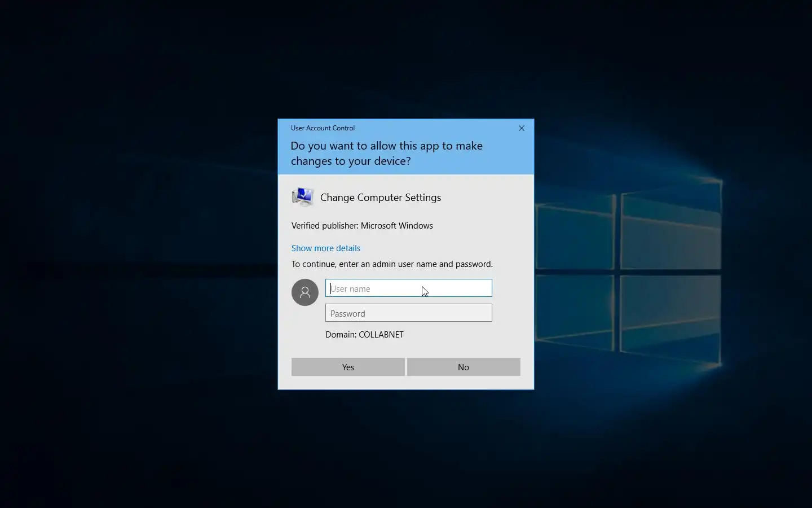The width and height of the screenshot is (812, 508).
Task: Decline with the No button
Action: click(464, 367)
